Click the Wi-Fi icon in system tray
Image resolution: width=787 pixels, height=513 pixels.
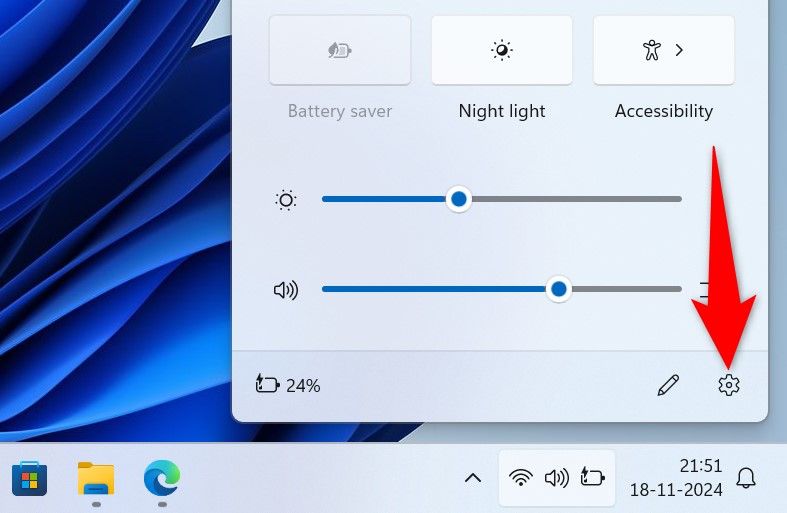click(x=520, y=478)
